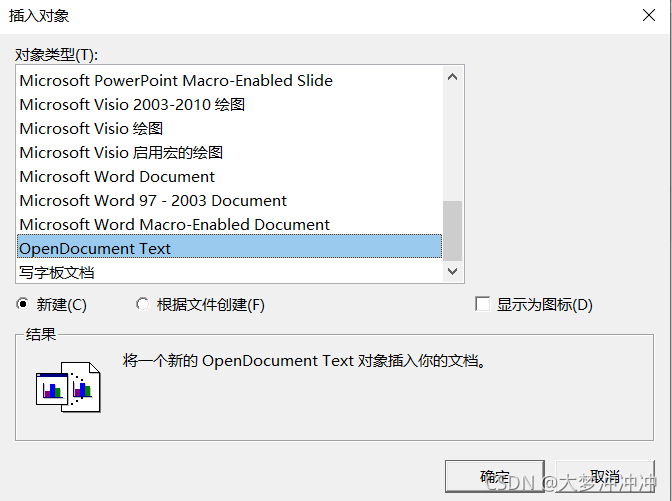Click the object list scrollbar thumb

pyautogui.click(x=453, y=231)
